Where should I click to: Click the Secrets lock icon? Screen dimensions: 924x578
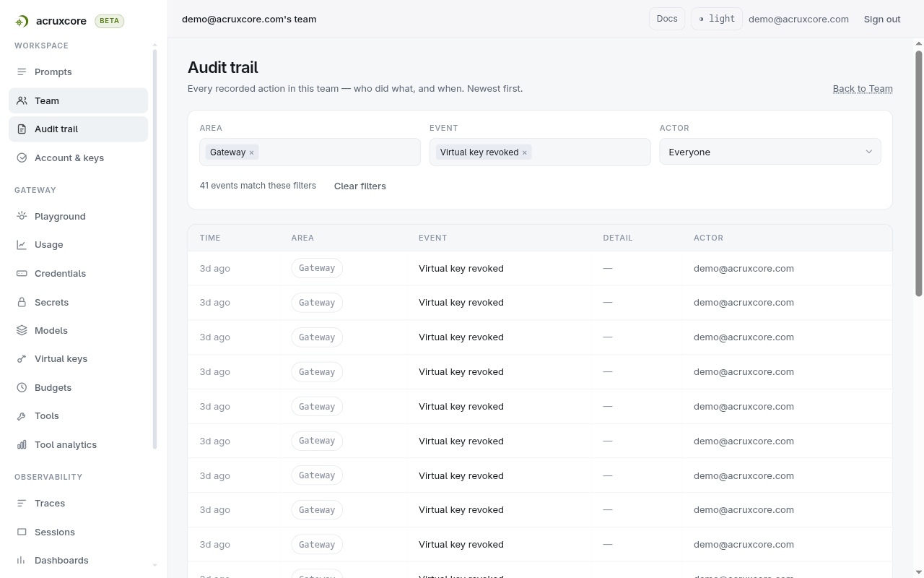22,302
